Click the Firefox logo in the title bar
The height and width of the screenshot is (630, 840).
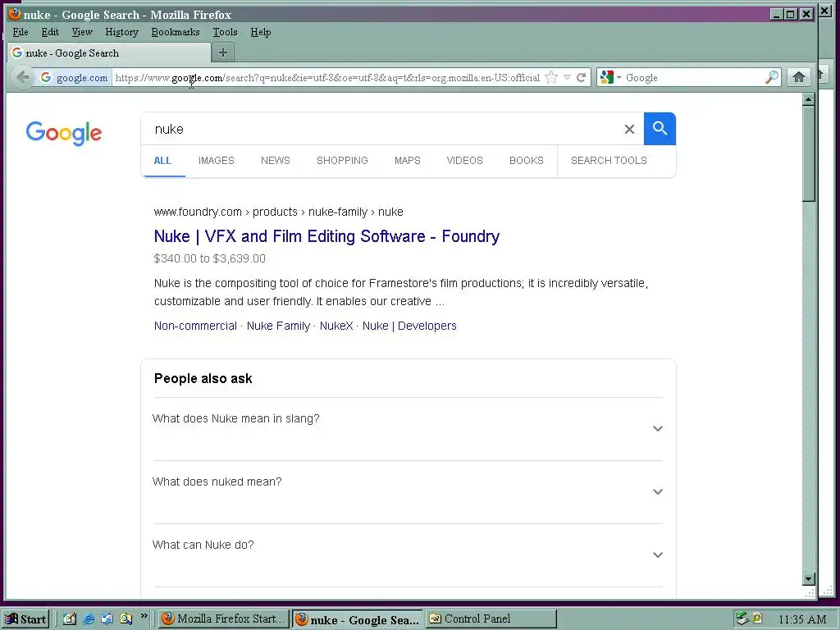pyautogui.click(x=15, y=14)
